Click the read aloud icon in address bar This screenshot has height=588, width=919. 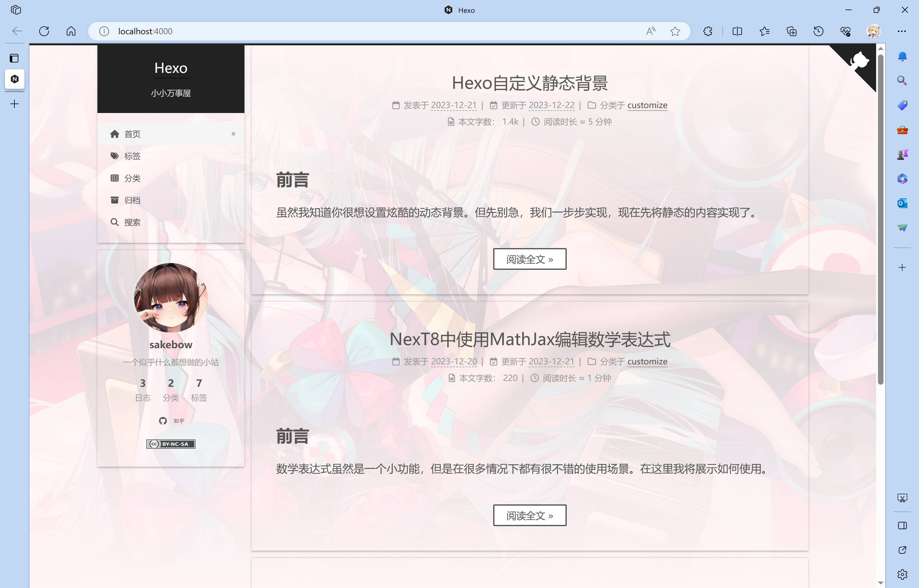(x=651, y=31)
